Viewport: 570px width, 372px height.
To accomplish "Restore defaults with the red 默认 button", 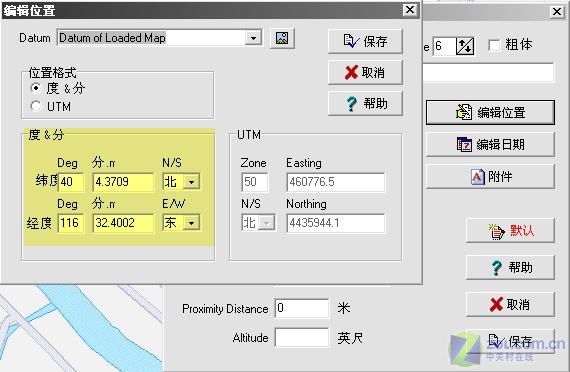I will [x=510, y=231].
